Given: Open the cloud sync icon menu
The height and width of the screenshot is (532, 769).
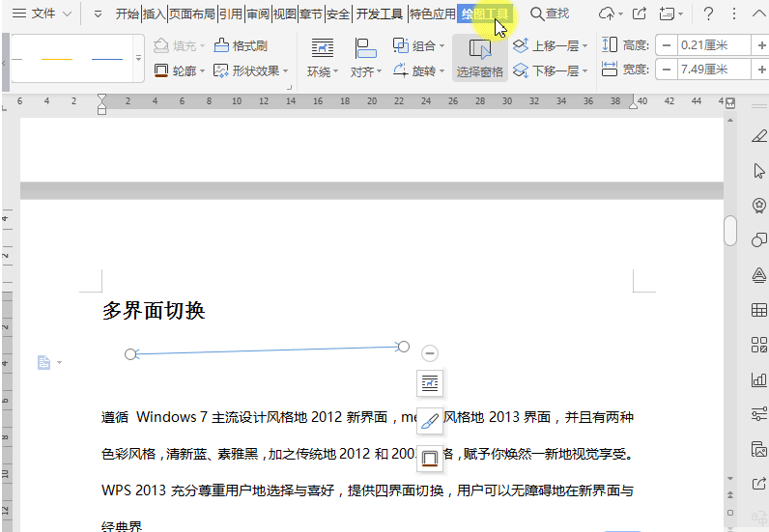Looking at the screenshot, I should click(x=611, y=14).
